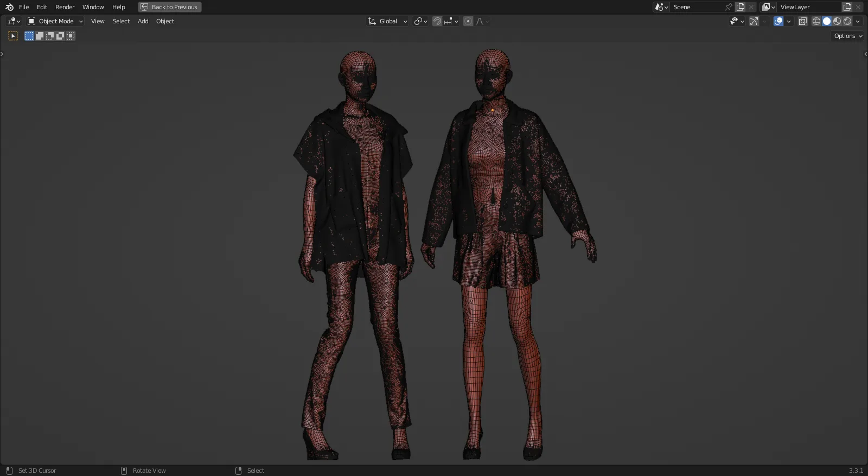This screenshot has width=868, height=476.
Task: Toggle the snap magnet
Action: point(437,21)
